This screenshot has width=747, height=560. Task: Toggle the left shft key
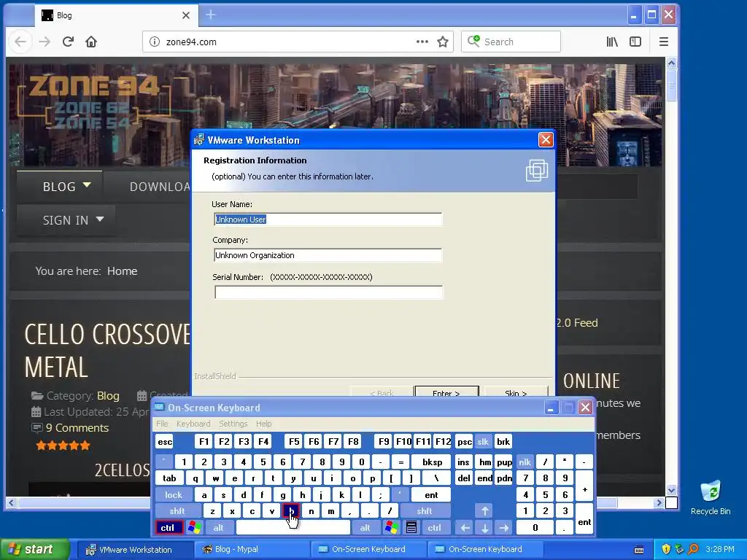pos(177,511)
